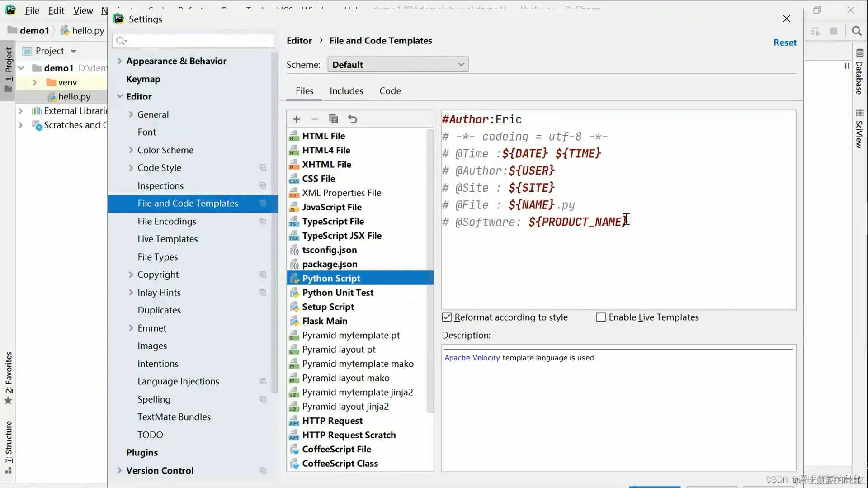Click the search everywhere magnifier icon

point(856,31)
